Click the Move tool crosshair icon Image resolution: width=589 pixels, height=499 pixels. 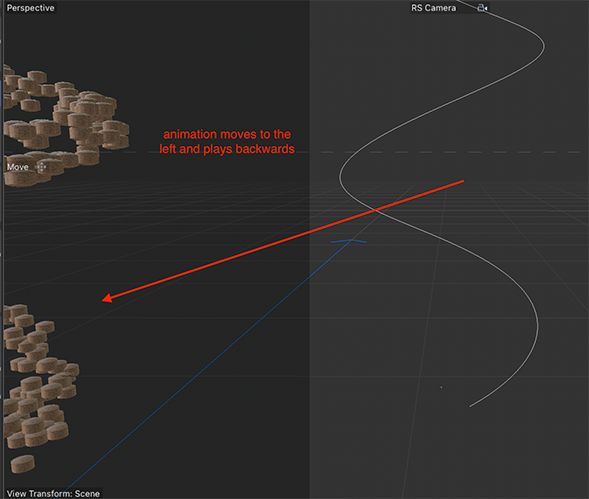41,167
